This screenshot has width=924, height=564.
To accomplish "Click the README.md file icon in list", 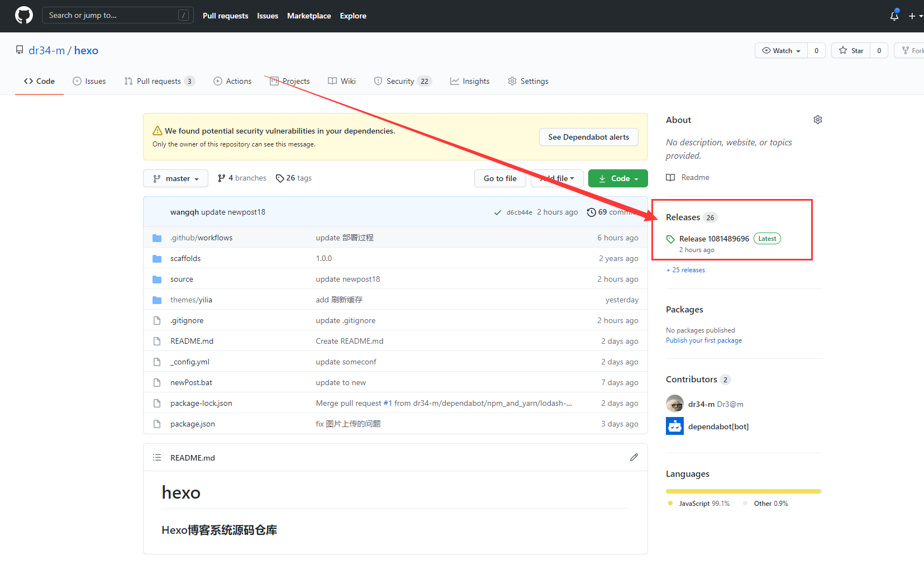I will (157, 341).
